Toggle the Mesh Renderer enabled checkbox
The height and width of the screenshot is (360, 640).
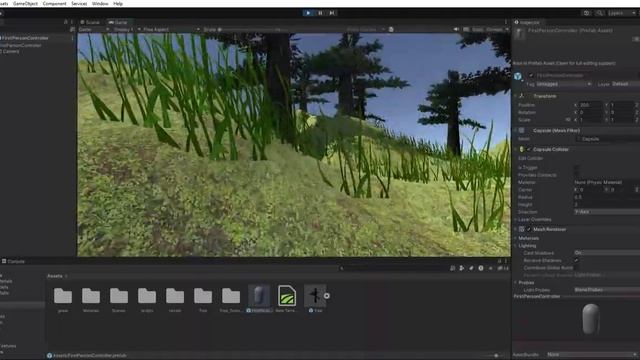tap(529, 229)
